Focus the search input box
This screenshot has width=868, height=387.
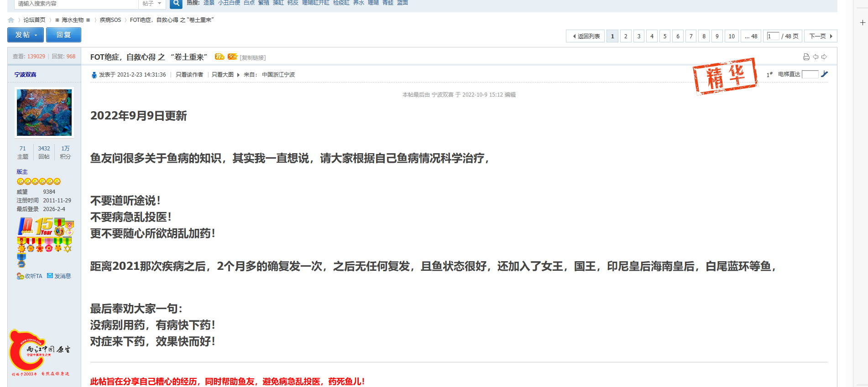coord(76,4)
